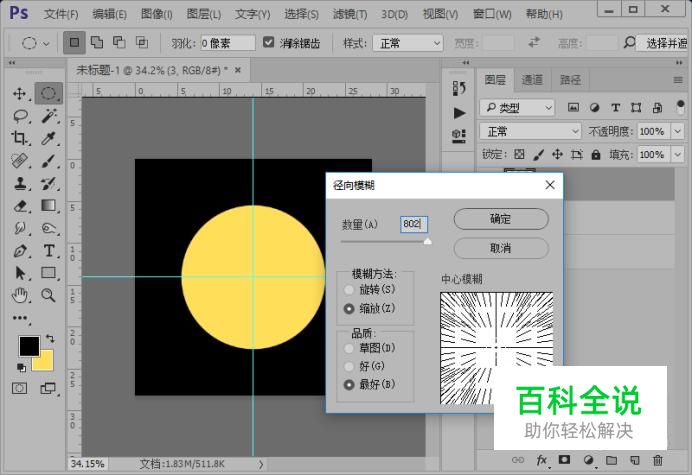Select the Dodge tool
The height and width of the screenshot is (475, 692).
(49, 228)
